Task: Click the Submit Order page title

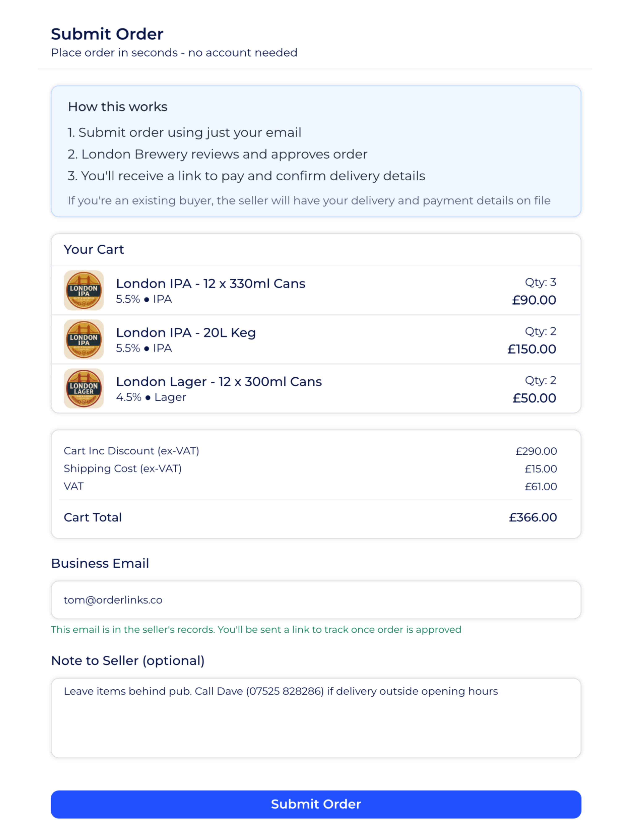Action: point(108,34)
